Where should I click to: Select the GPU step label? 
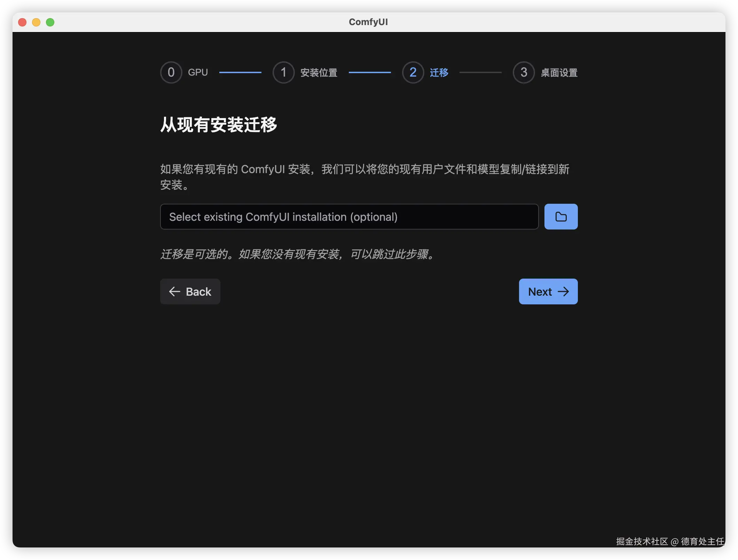coord(198,72)
